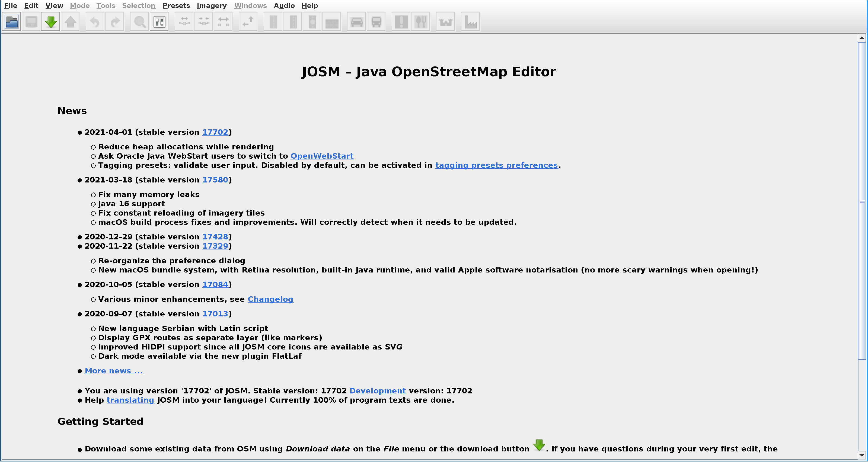Click 'Fix constant reloading of imagery tiles' text
868x462 pixels.
[182, 213]
